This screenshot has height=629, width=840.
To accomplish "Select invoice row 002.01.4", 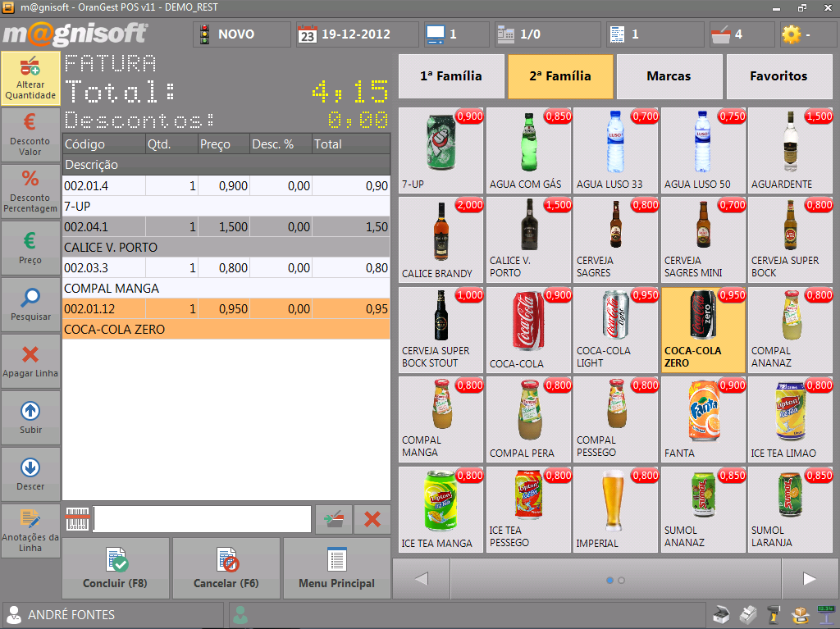I will tap(226, 186).
